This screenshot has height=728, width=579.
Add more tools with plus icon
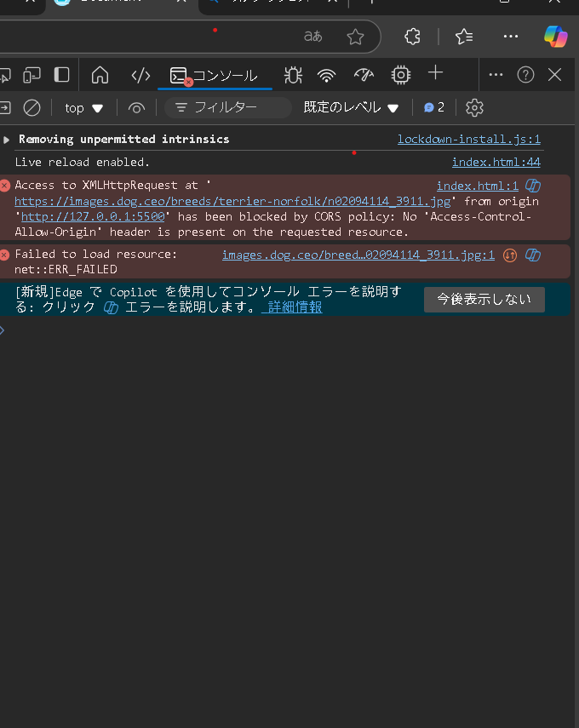click(435, 73)
